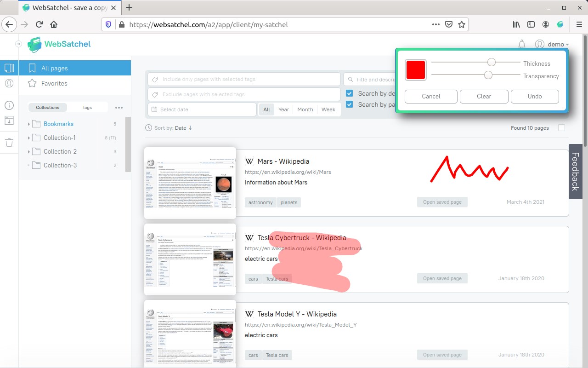This screenshot has width=588, height=368.
Task: Change Sort by Date ordering
Action: pyautogui.click(x=183, y=128)
